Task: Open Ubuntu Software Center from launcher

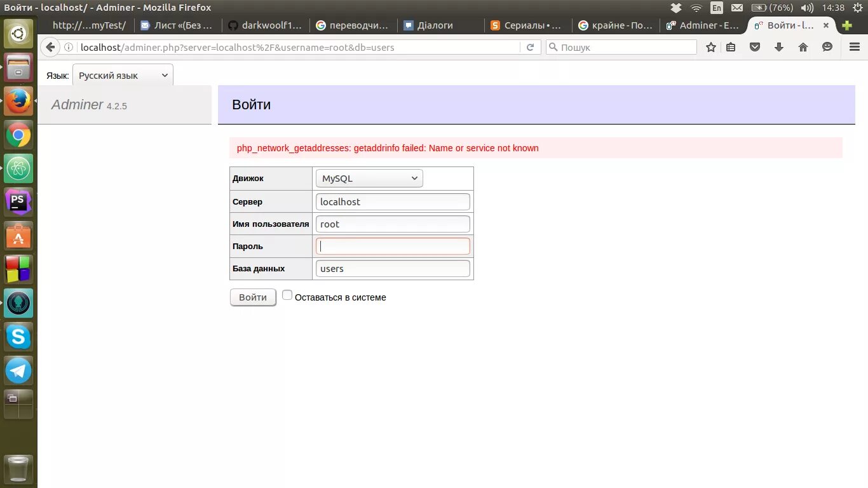Action: tap(18, 237)
